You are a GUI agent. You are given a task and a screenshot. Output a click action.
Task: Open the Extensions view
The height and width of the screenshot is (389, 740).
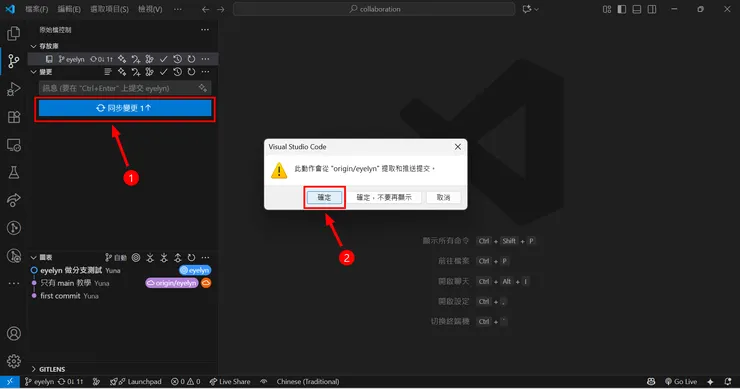(x=14, y=117)
